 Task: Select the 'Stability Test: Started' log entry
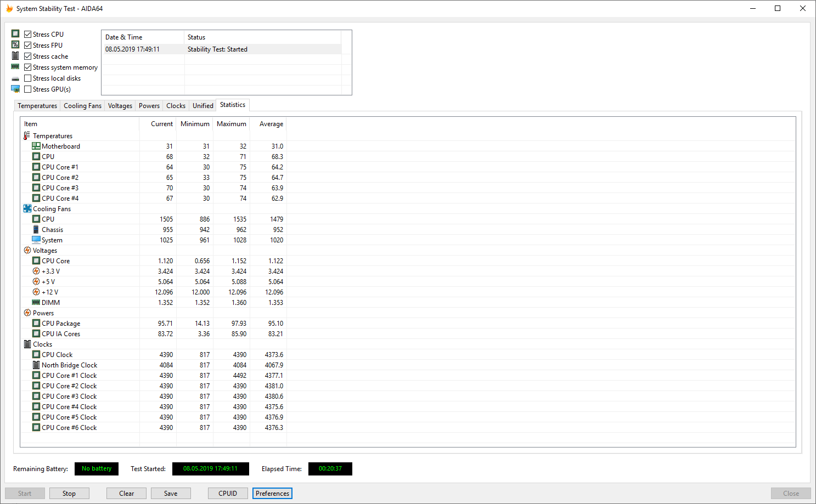[x=222, y=49]
